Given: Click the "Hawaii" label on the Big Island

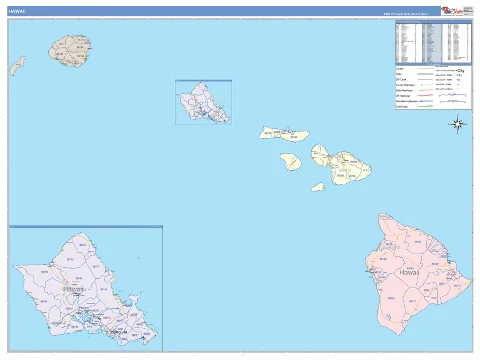Looking at the screenshot, I should 409,272.
